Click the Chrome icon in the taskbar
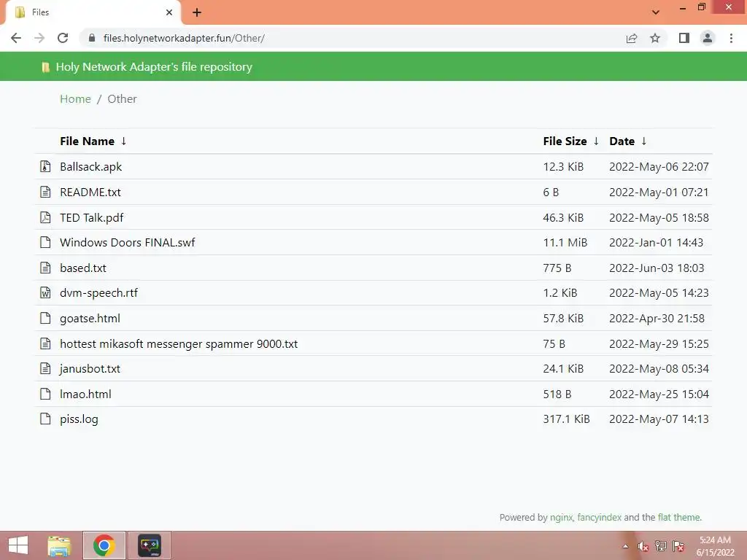Viewport: 747px width, 560px height. [104, 545]
